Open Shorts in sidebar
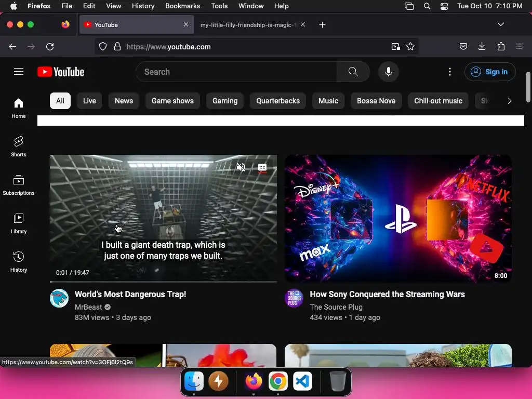532x399 pixels. [x=19, y=147]
